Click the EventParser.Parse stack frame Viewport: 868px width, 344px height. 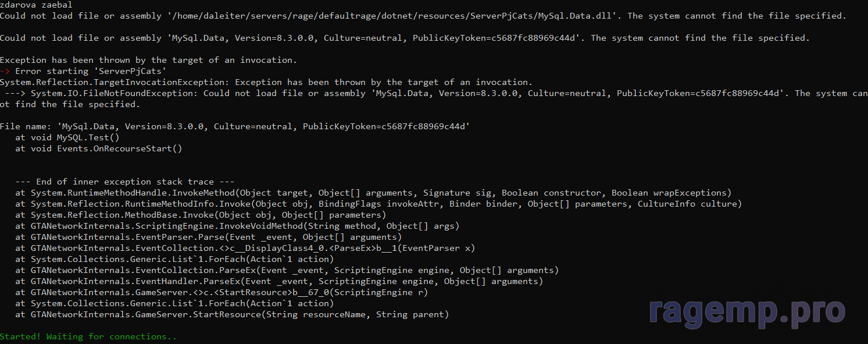click(x=209, y=237)
